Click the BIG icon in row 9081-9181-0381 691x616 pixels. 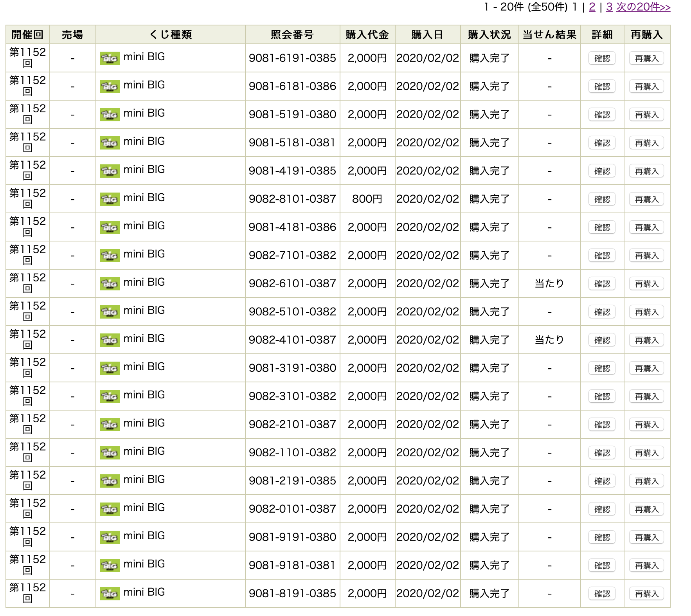click(x=110, y=566)
